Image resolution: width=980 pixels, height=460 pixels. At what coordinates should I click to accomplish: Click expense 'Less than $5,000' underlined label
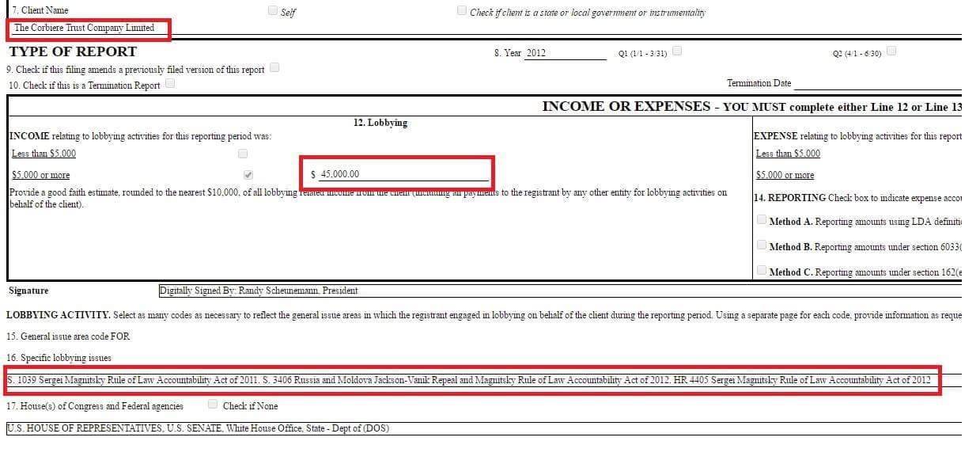pos(788,154)
